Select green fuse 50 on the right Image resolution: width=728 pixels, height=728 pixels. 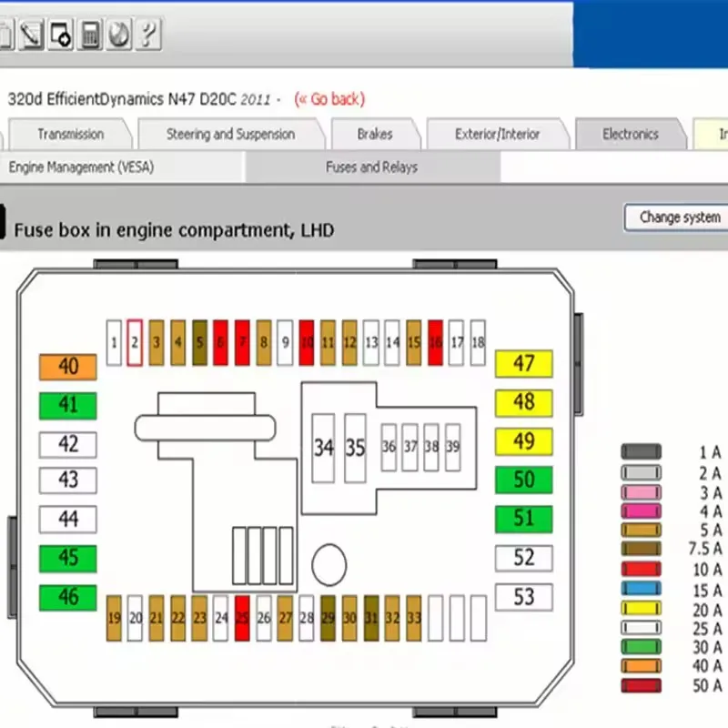coord(524,480)
